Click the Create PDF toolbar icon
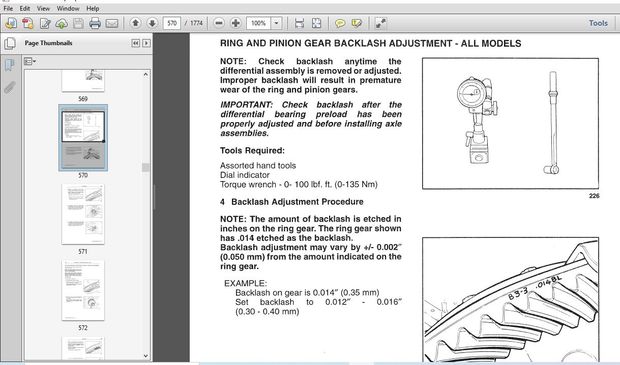Image resolution: width=620 pixels, height=365 pixels. tap(28, 23)
